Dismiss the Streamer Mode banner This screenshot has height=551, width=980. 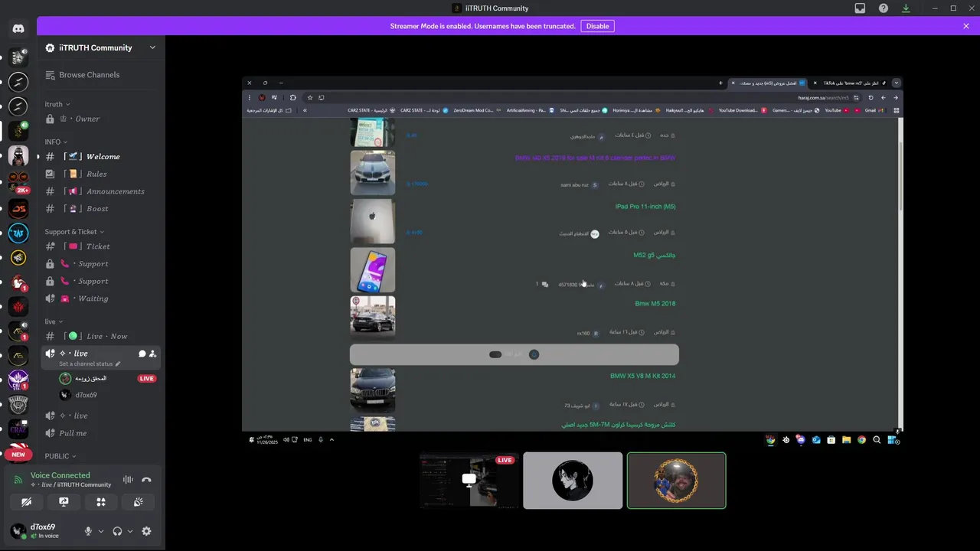click(966, 26)
